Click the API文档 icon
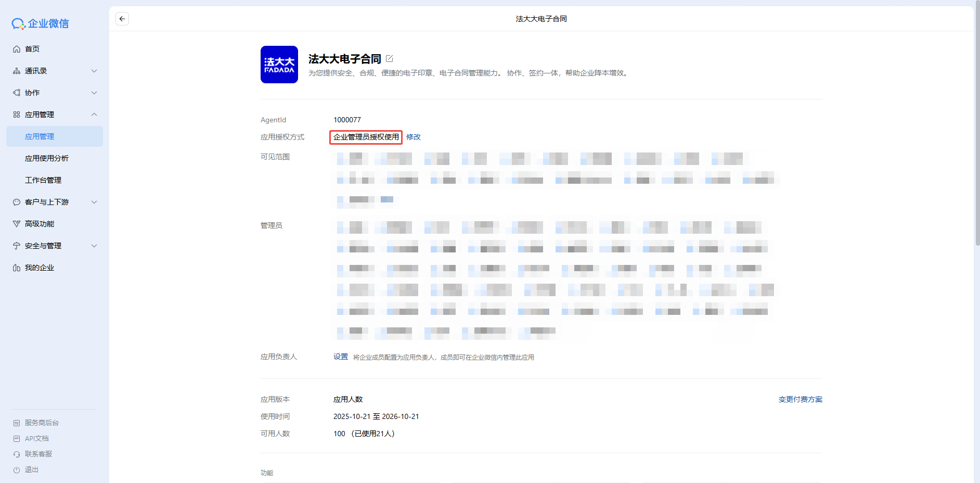The width and height of the screenshot is (980, 483). (17, 439)
